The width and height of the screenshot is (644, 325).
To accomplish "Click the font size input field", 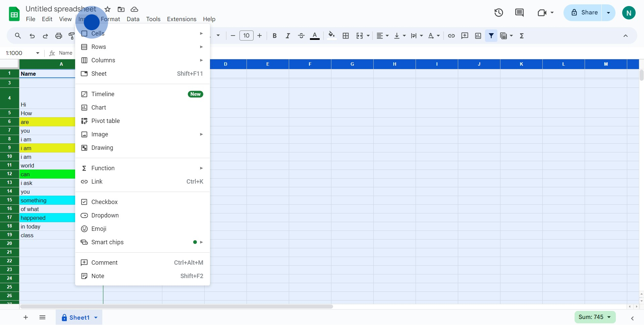I will tap(246, 36).
